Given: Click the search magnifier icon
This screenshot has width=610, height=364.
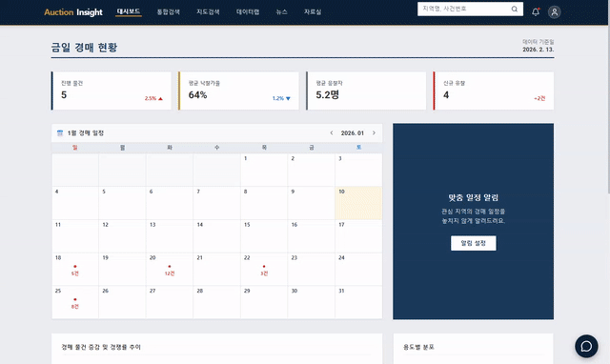Looking at the screenshot, I should pyautogui.click(x=515, y=9).
